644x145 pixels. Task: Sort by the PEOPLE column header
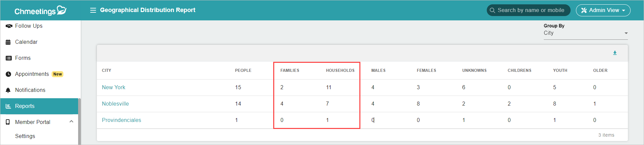pos(243,70)
